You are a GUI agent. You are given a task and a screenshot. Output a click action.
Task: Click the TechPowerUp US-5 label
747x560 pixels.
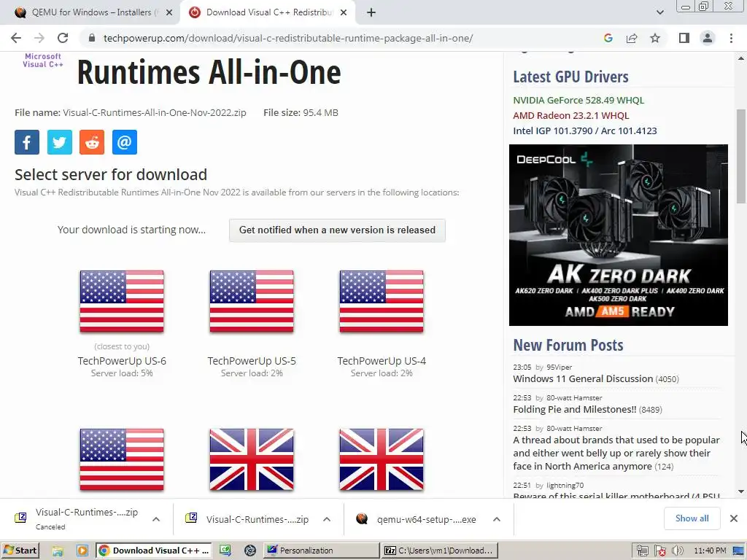click(x=252, y=361)
